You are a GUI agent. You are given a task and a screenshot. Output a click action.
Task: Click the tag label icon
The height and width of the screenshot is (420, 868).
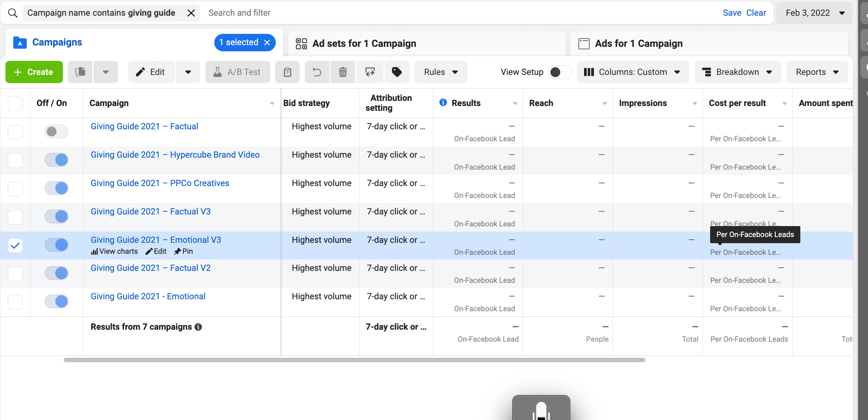click(x=397, y=72)
